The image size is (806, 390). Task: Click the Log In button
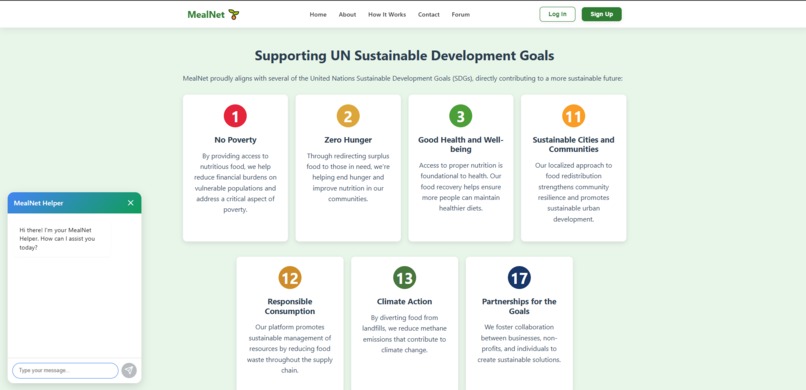[x=558, y=14]
